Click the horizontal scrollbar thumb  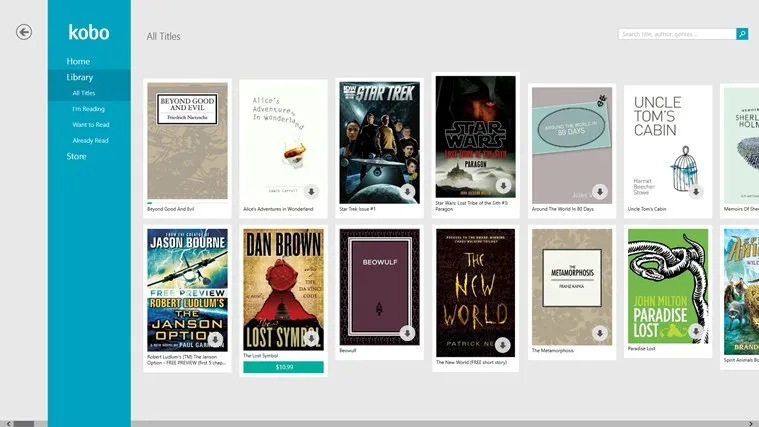tap(24, 424)
